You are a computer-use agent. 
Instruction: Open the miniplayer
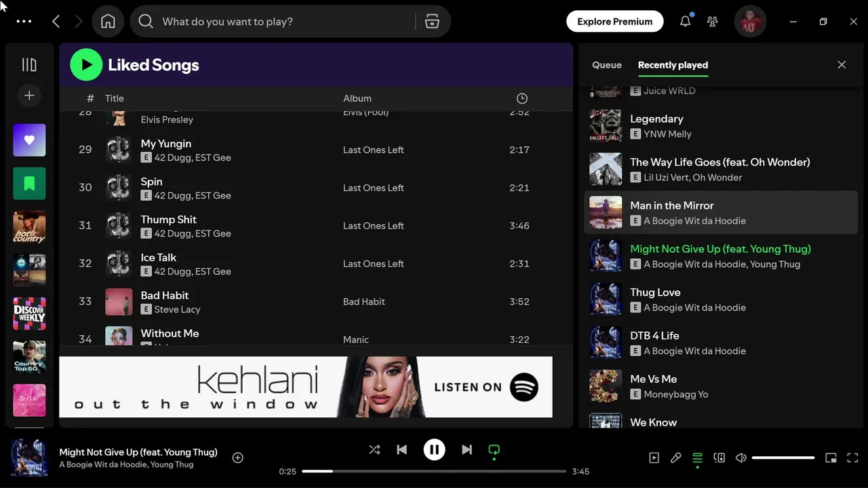[831, 457]
